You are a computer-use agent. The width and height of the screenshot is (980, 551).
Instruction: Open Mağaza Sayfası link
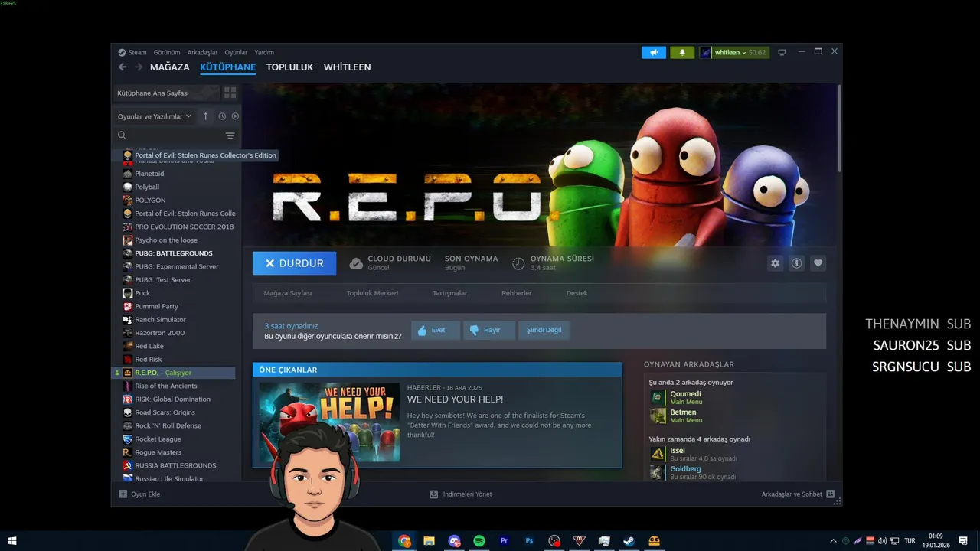288,293
